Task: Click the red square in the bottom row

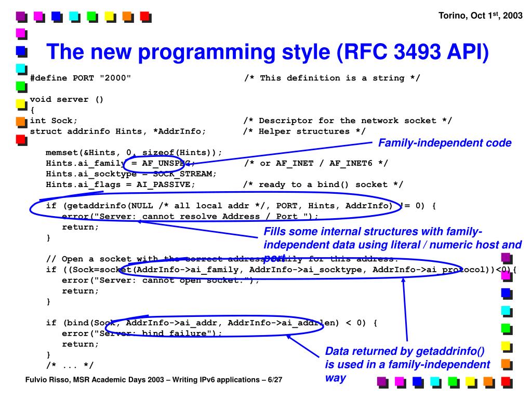Action: (506, 382)
